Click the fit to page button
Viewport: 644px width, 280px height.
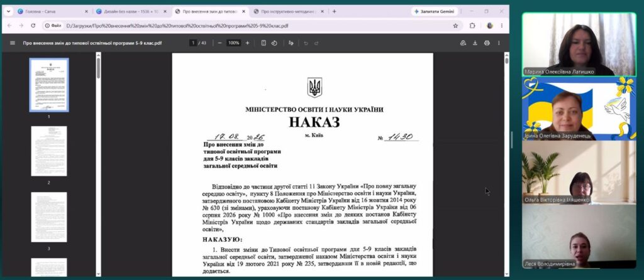[264, 43]
